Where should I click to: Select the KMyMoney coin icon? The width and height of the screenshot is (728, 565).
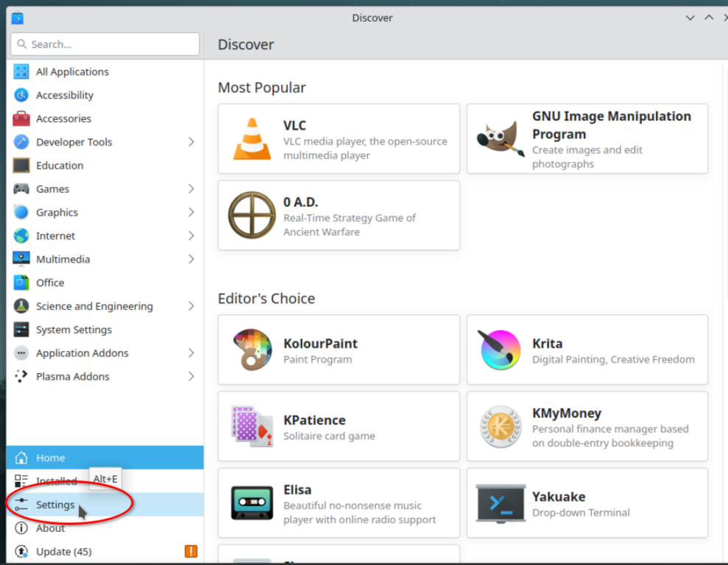tap(501, 427)
